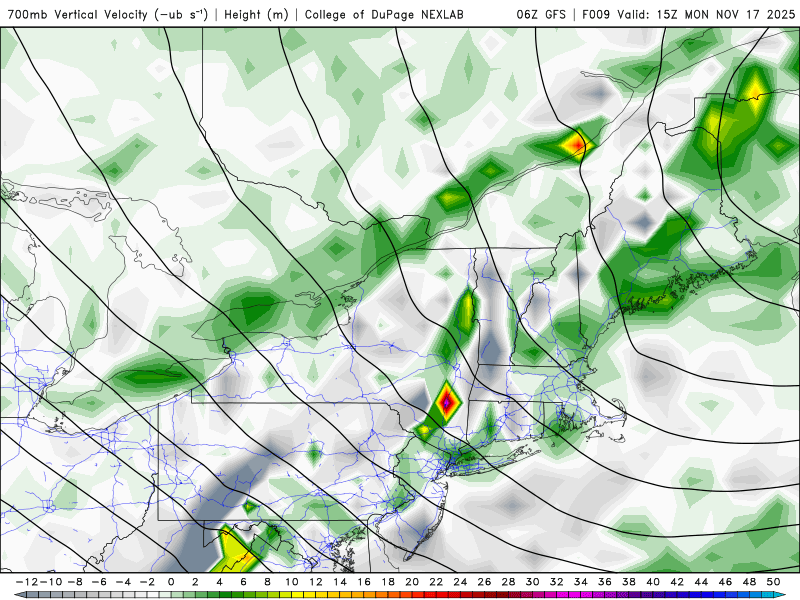This screenshot has width=800, height=600.
Task: Click the red-purple diamond maximum over eastern New York
Action: point(446,402)
